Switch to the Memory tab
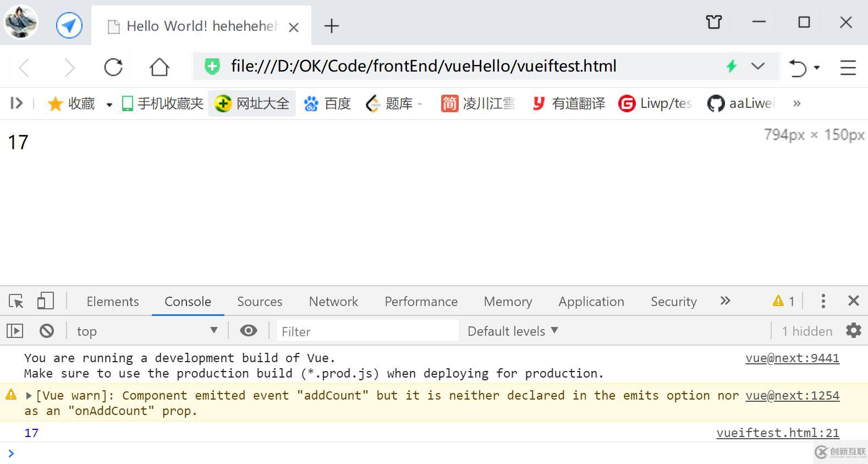 click(x=508, y=302)
